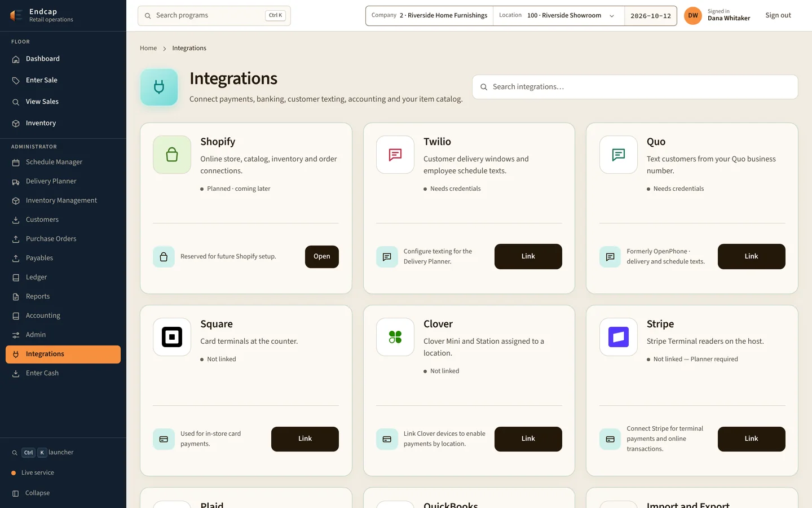Click the bag icon beside Reserved for future Shopify setup
Screen dimensions: 812x508
click(164, 257)
